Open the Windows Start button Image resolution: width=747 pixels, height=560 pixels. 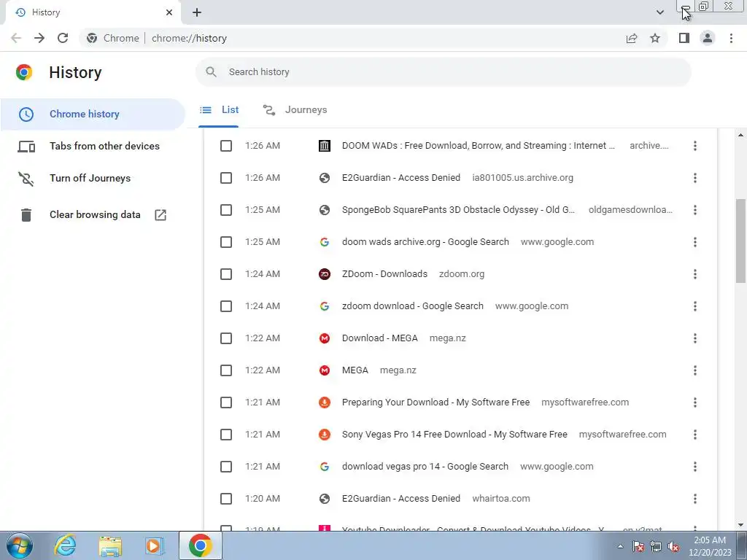click(19, 545)
